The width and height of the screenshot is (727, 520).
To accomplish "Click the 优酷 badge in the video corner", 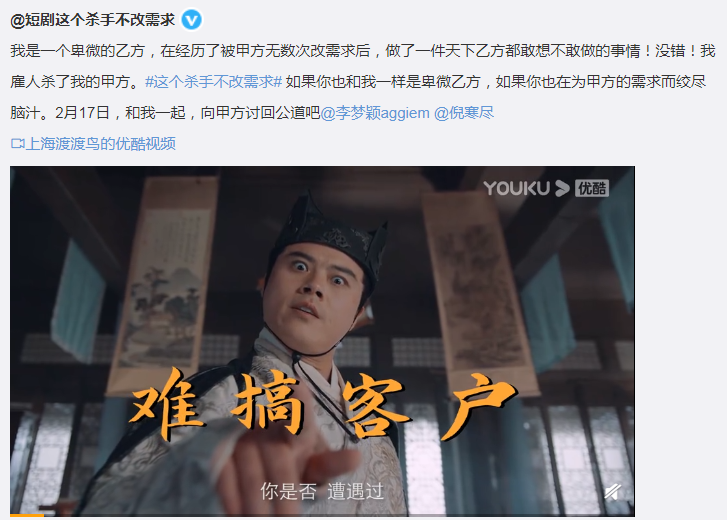I will click(592, 188).
